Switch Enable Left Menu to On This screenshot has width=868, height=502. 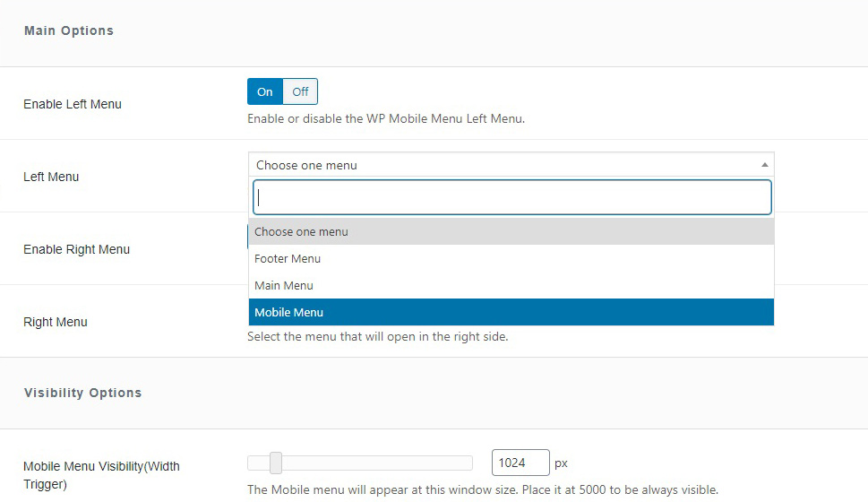pyautogui.click(x=264, y=91)
